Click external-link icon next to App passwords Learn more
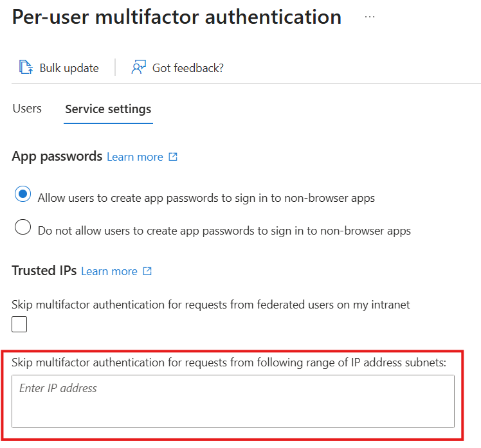Viewport: 481px width, 448px height. (172, 157)
